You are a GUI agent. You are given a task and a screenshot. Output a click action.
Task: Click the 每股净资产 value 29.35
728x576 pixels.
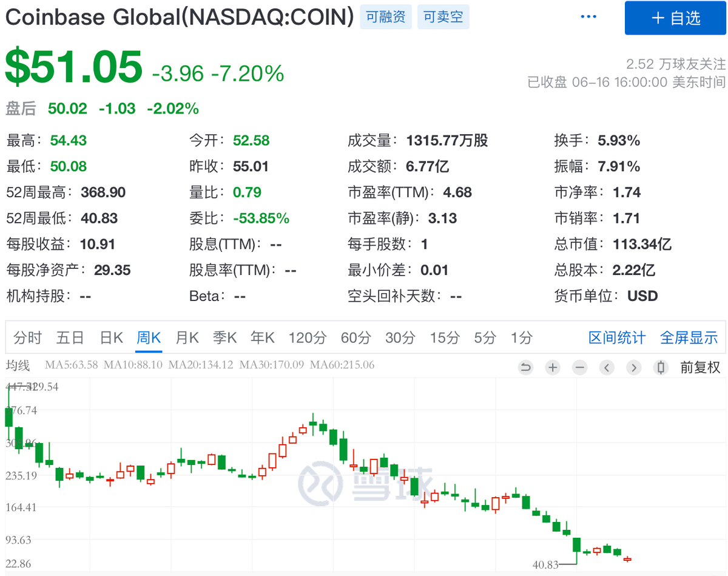(112, 270)
